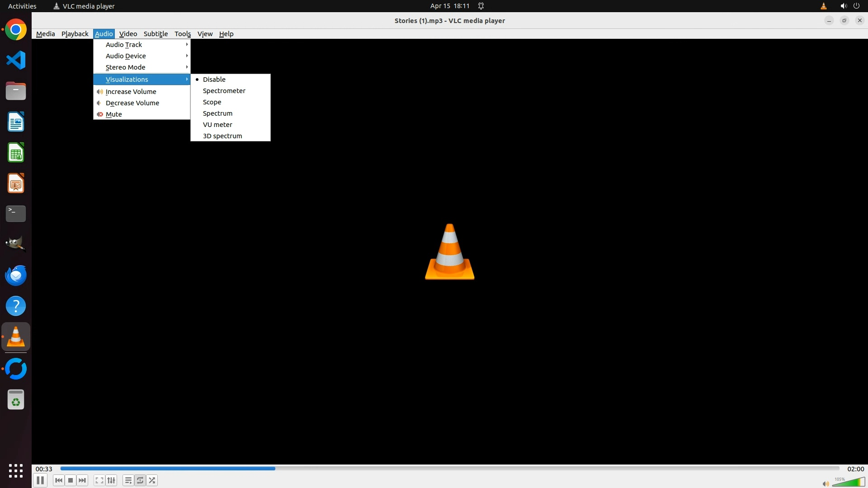
Task: Click Increase Volume menu entry
Action: pyautogui.click(x=131, y=92)
